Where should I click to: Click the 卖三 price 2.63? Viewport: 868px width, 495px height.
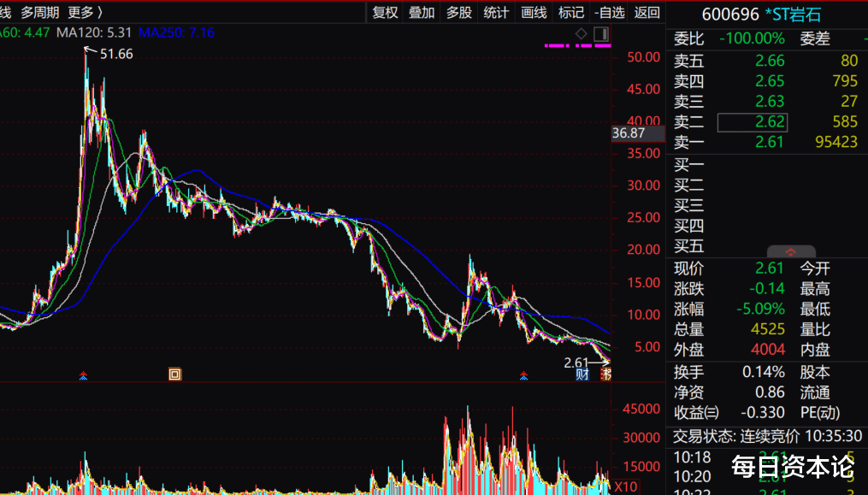point(770,102)
